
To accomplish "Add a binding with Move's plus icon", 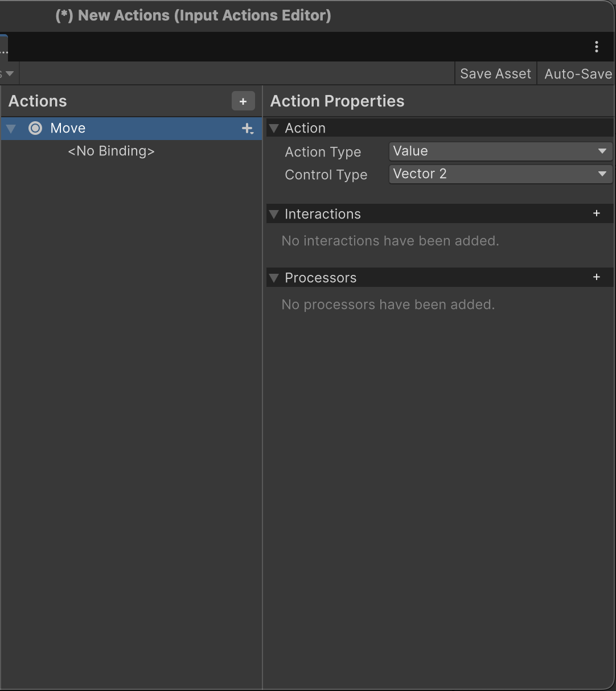I will (x=247, y=129).
